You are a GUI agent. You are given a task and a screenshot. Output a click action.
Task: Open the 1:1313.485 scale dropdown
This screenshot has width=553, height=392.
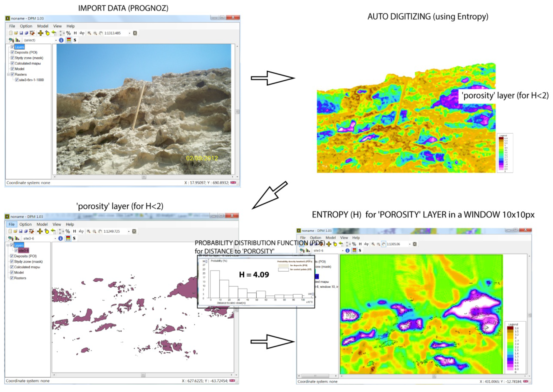pyautogui.click(x=129, y=33)
